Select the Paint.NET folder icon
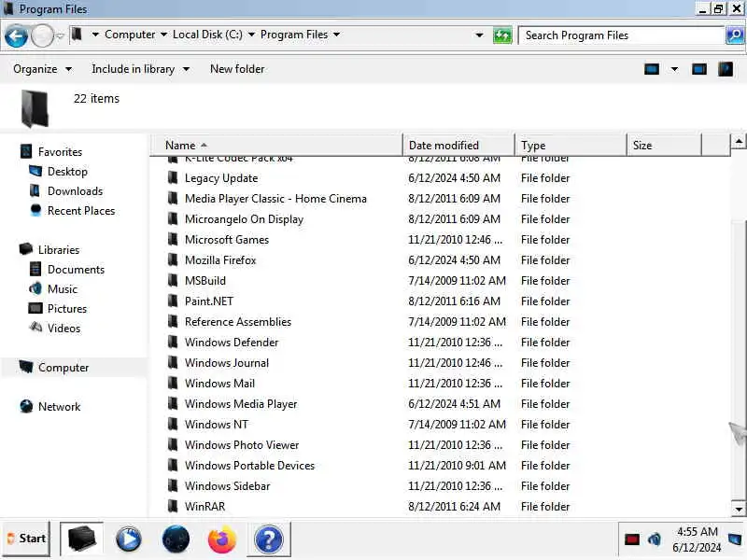 pos(173,301)
